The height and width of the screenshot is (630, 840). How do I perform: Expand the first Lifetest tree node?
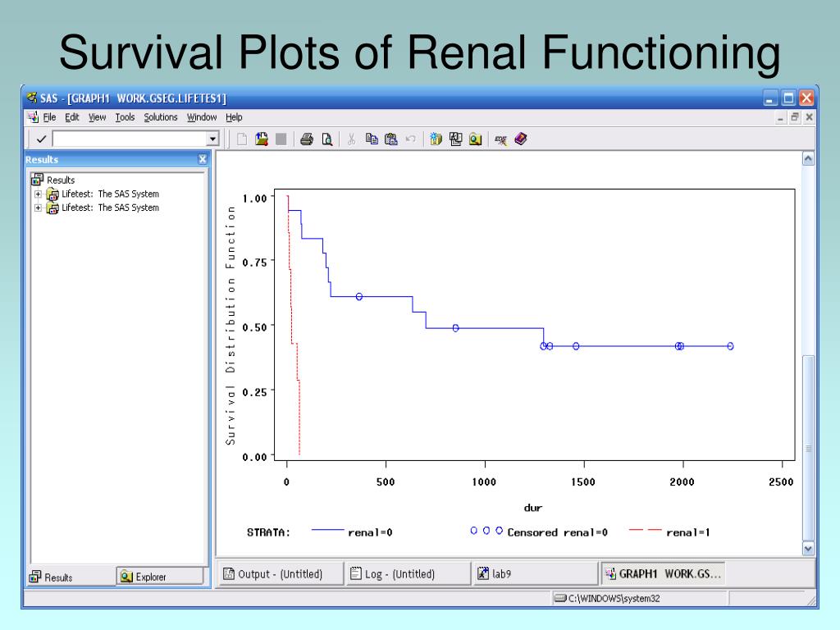38,194
